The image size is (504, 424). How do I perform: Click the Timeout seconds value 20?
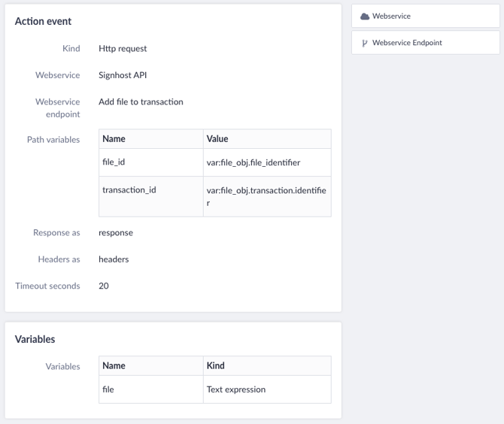pyautogui.click(x=104, y=286)
